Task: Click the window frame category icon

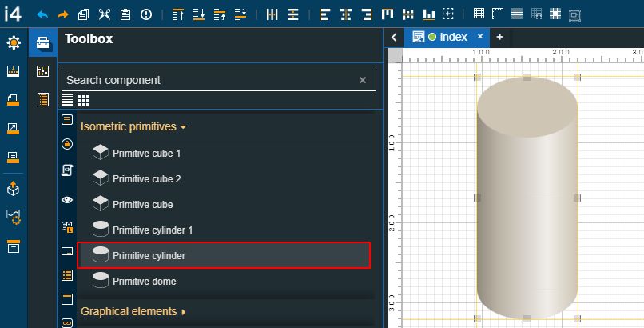Action: (67, 299)
